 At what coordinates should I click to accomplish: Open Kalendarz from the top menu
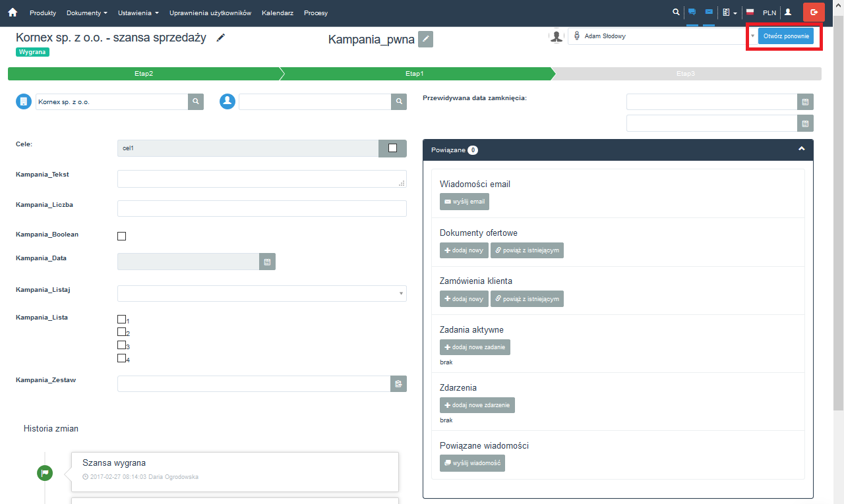[277, 13]
